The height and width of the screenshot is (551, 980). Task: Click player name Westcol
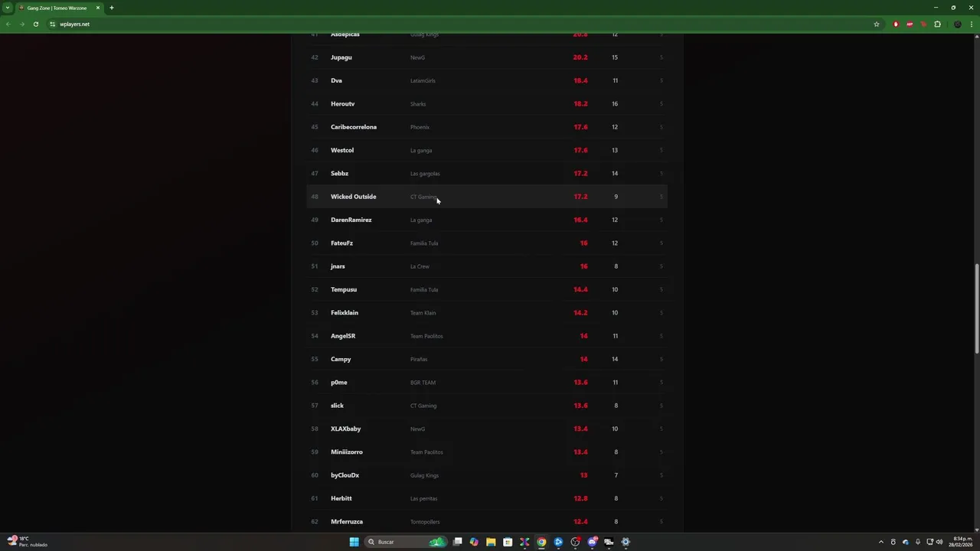342,150
